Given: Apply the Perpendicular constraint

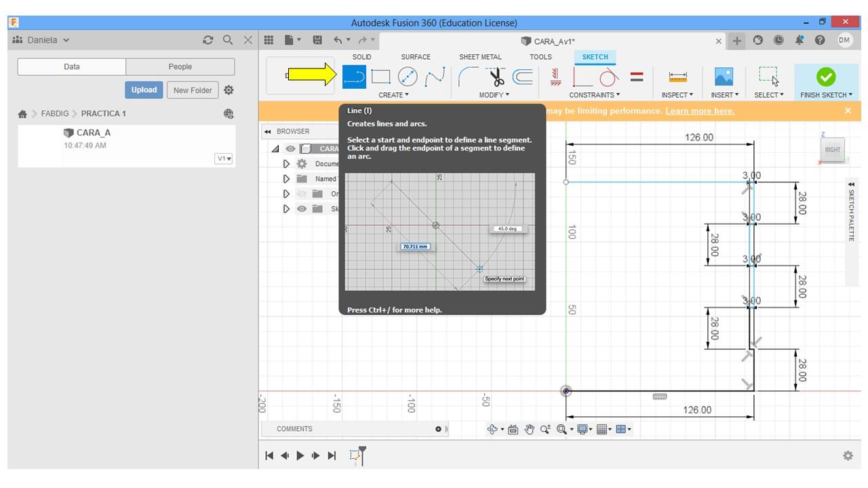Looking at the screenshot, I should [x=584, y=77].
